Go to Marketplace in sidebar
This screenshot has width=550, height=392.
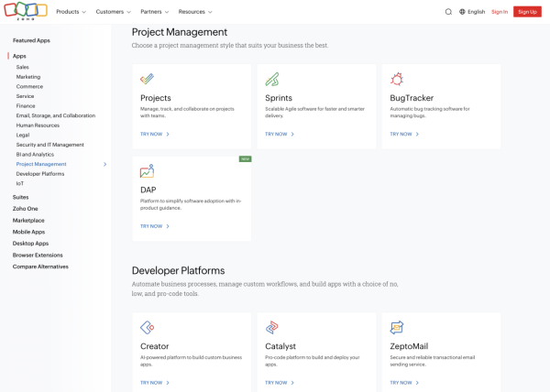[x=28, y=221]
